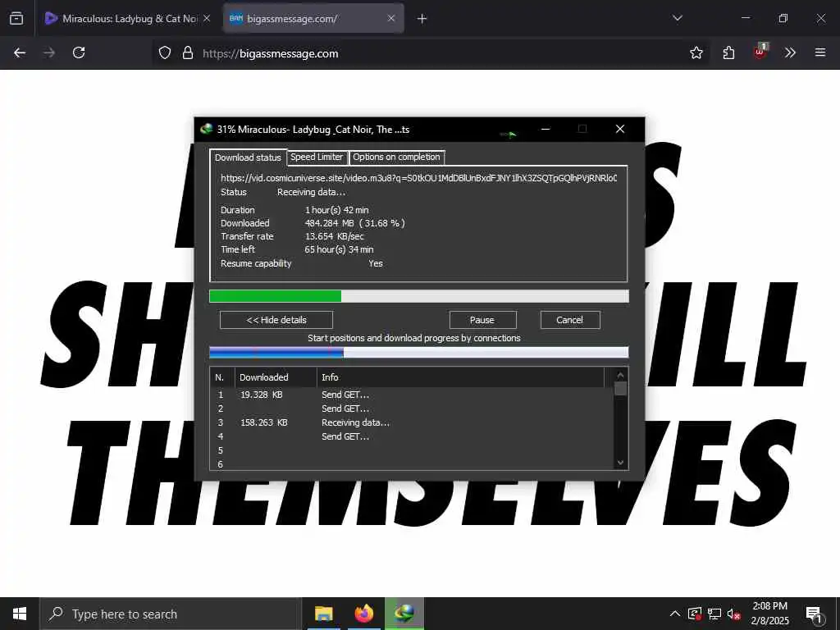Image resolution: width=840 pixels, height=630 pixels.
Task: Close the Miraculous: Ladybug & Cat Noir tab
Action: point(207,19)
